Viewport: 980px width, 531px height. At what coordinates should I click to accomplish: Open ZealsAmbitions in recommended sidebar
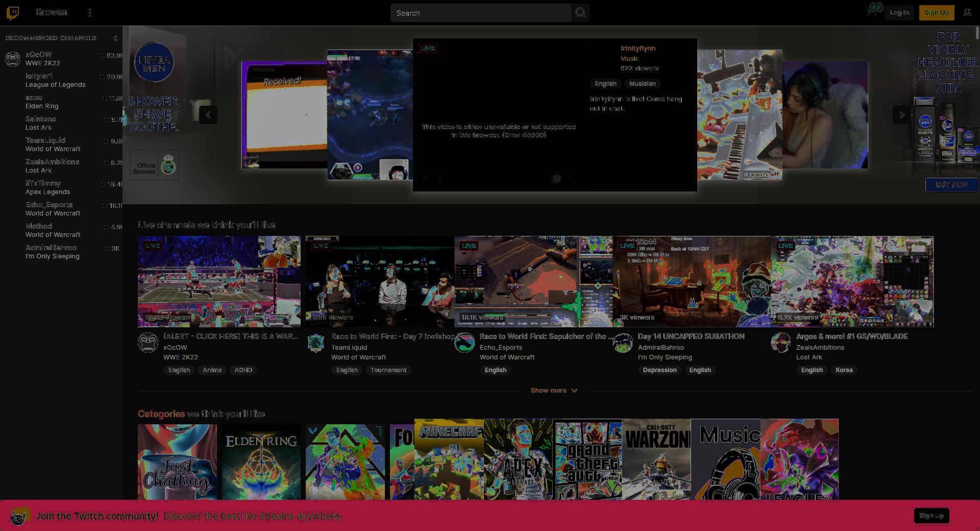pos(61,166)
